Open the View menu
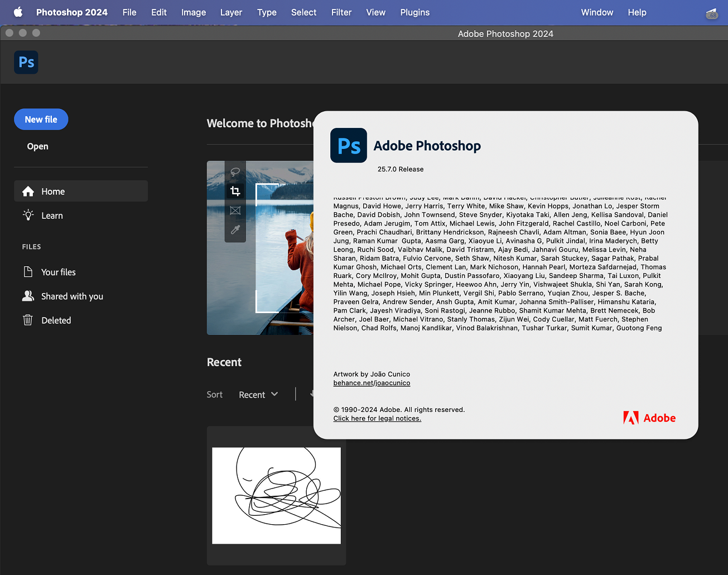This screenshot has height=575, width=728. 375,12
